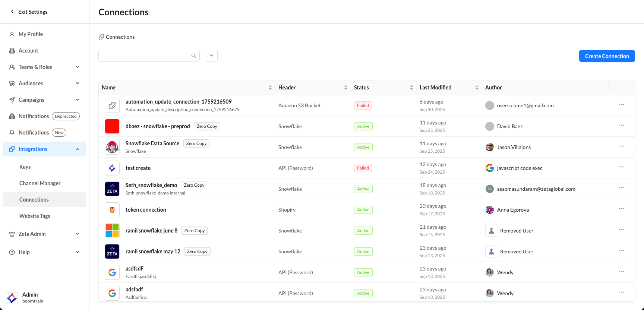The height and width of the screenshot is (310, 644).
Task: Open row menu for automation_update_connection_1759216509
Action: coord(621,105)
